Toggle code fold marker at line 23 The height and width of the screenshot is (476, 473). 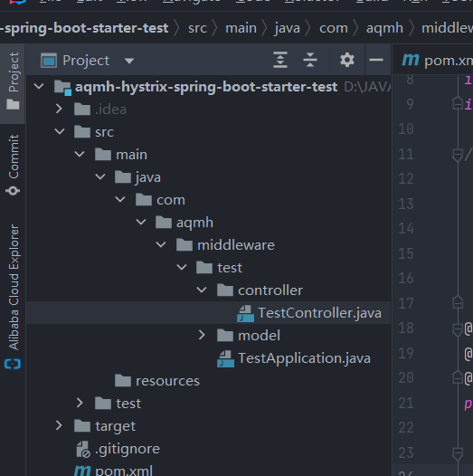click(x=458, y=453)
